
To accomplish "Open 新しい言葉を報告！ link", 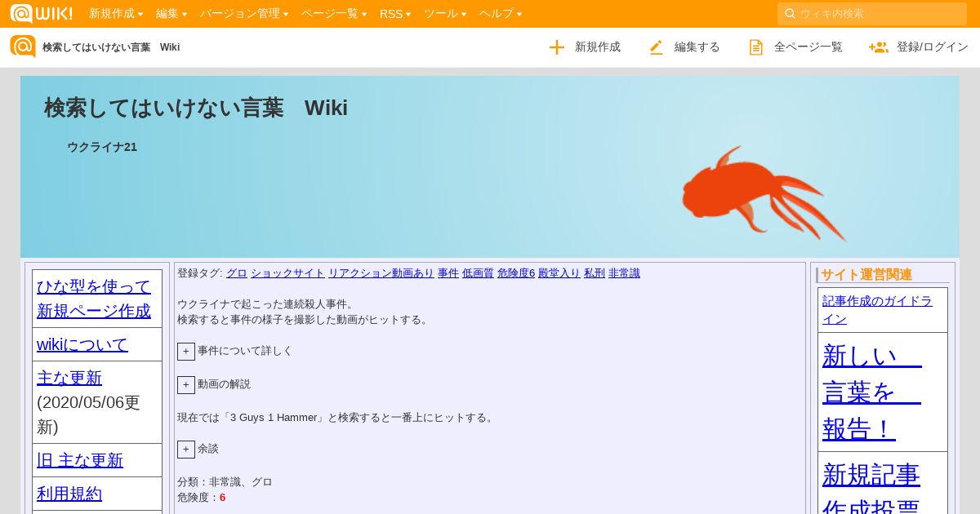I will (871, 392).
